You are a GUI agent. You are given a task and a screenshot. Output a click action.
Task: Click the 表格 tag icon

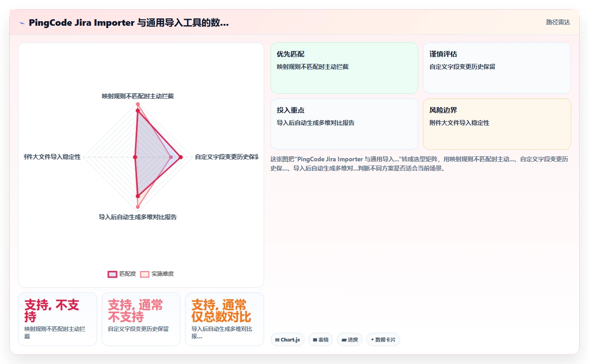pyautogui.click(x=315, y=340)
